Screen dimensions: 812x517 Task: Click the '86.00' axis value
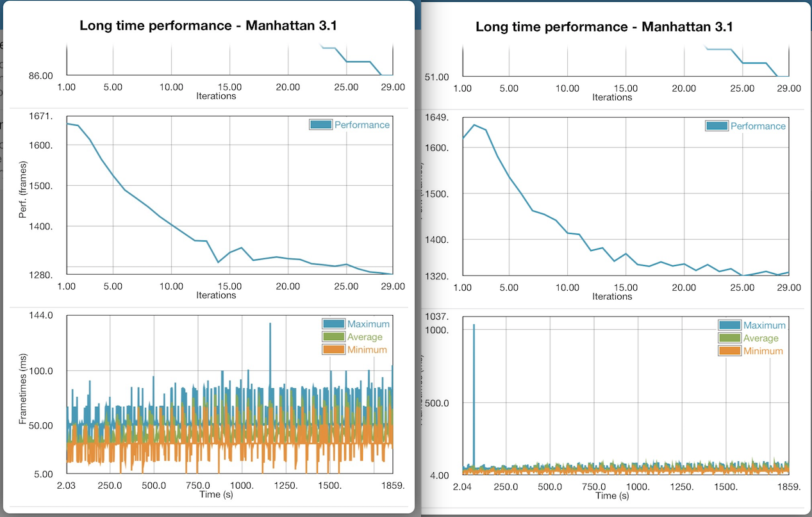40,76
